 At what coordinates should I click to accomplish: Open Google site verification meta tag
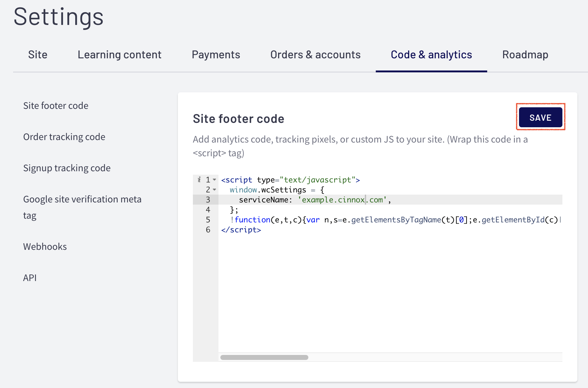click(x=82, y=207)
